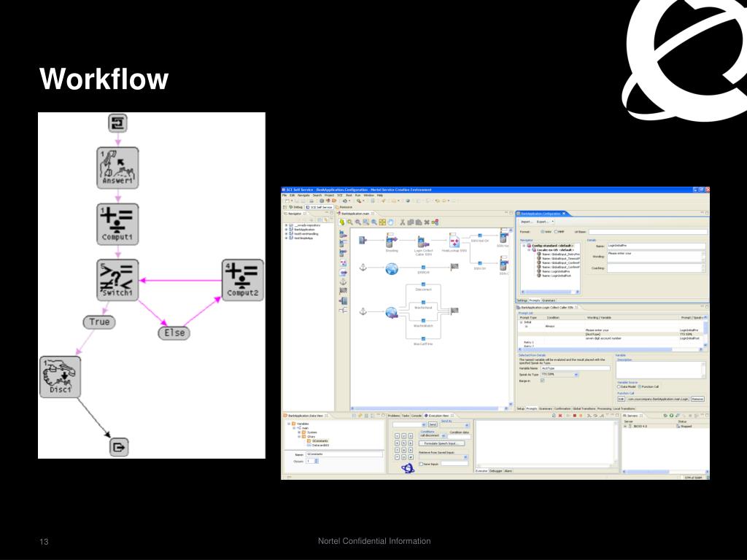Click the Disconnect transition marker

point(424,284)
